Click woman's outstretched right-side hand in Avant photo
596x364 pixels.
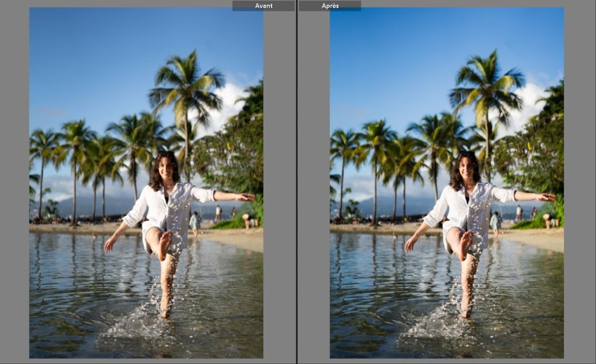246,197
